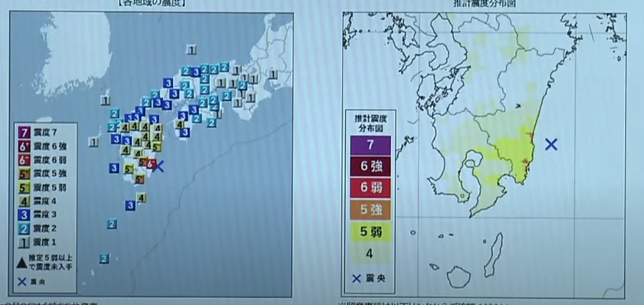Select the white 震度1 legend icon
This screenshot has width=644, height=305.
pyautogui.click(x=25, y=242)
